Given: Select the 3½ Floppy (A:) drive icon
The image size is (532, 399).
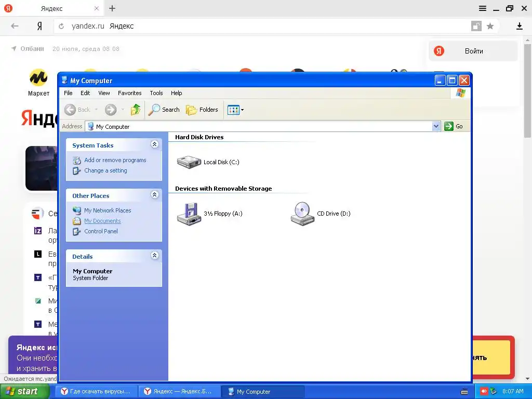Looking at the screenshot, I should (189, 214).
